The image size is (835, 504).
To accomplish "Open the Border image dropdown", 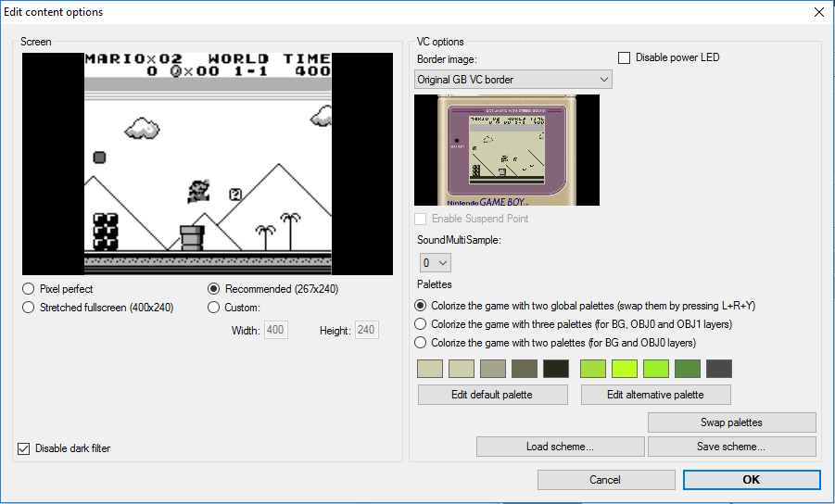I will click(x=512, y=80).
